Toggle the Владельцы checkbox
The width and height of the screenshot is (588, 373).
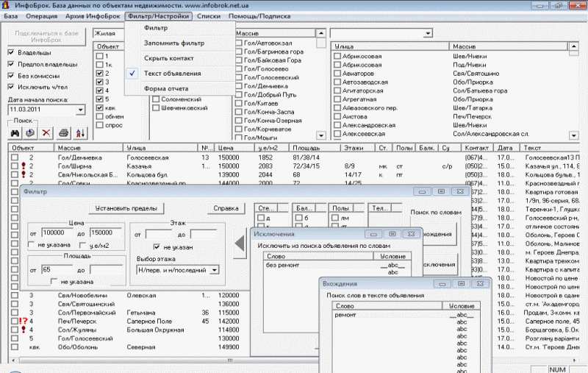coord(11,52)
